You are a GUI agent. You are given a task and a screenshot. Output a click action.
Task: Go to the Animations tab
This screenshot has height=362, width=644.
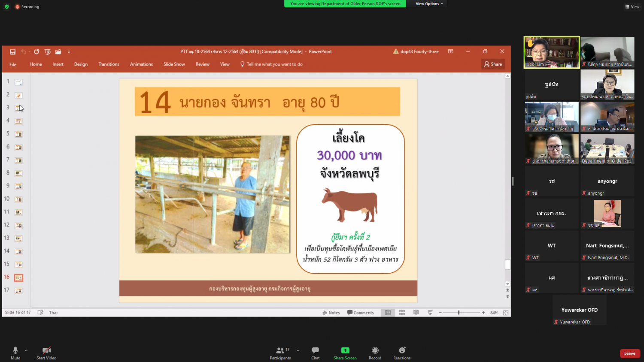coord(141,64)
